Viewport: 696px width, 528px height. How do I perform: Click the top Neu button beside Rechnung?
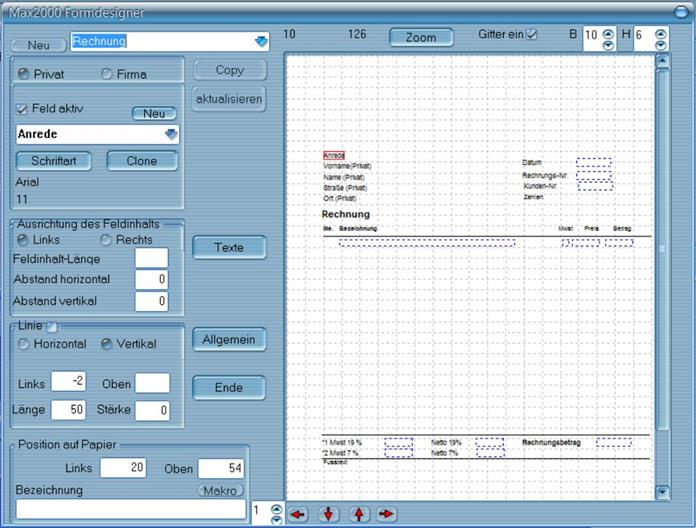click(39, 45)
